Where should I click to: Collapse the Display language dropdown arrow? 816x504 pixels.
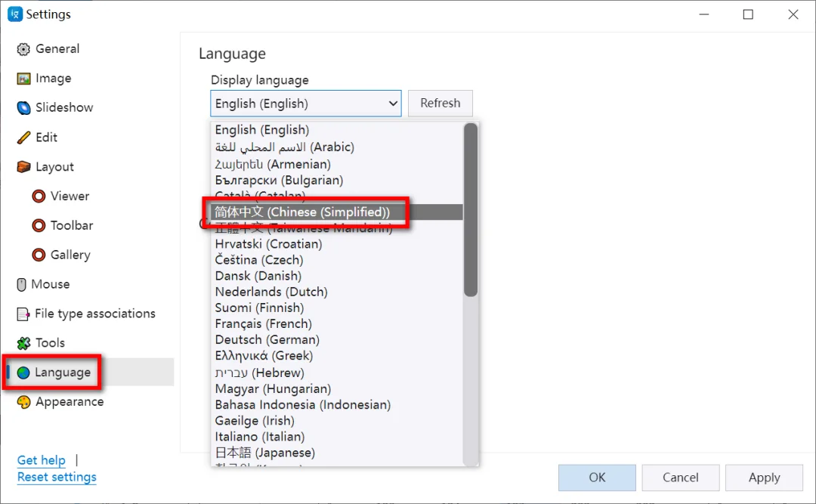click(x=393, y=104)
